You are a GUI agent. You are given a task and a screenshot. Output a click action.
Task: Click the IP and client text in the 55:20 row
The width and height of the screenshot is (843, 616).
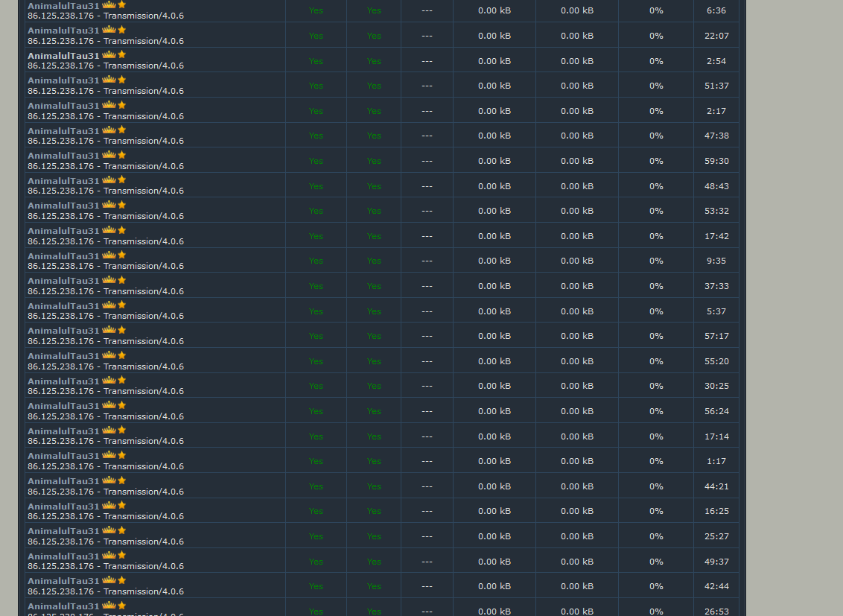106,366
